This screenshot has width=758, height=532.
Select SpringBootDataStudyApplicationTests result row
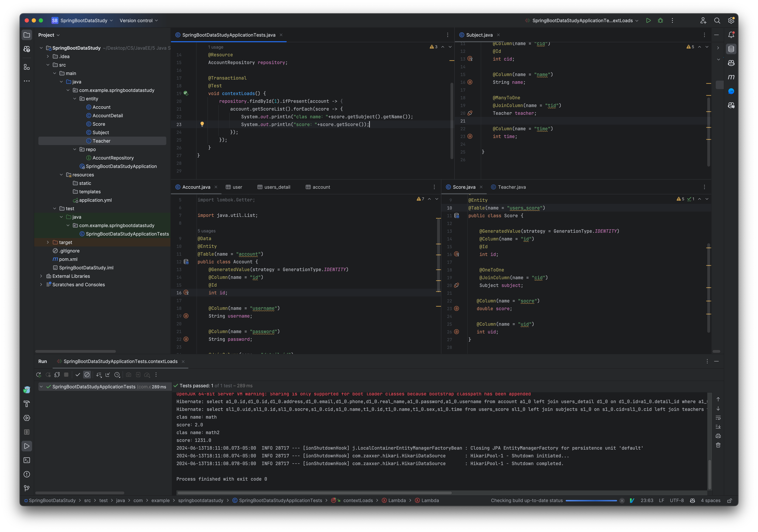click(105, 387)
